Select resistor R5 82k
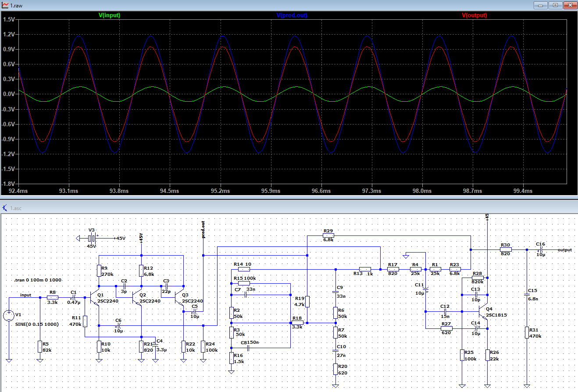This screenshot has height=392, width=578. click(39, 346)
